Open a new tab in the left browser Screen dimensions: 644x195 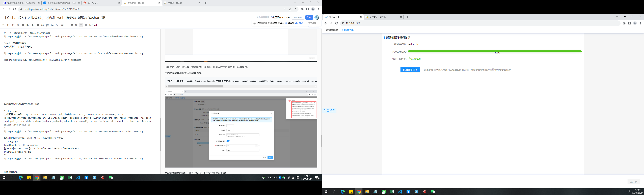click(205, 3)
